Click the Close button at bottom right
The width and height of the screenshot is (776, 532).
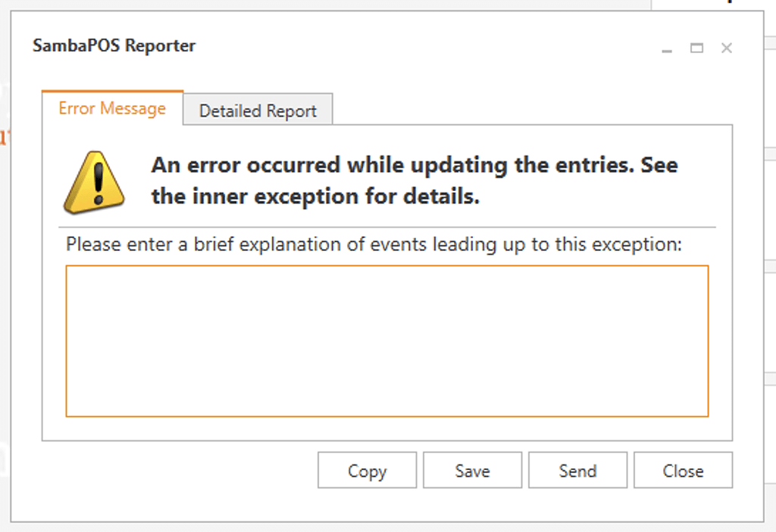click(x=683, y=471)
